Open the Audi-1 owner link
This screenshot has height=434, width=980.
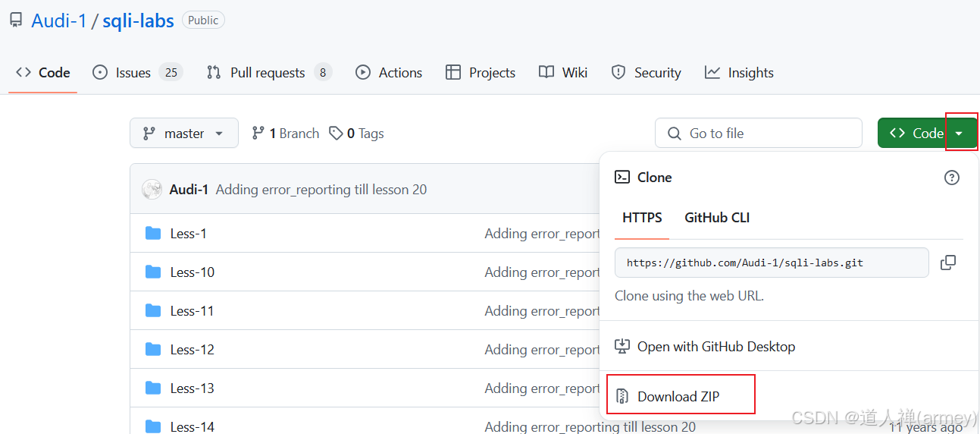click(x=59, y=20)
